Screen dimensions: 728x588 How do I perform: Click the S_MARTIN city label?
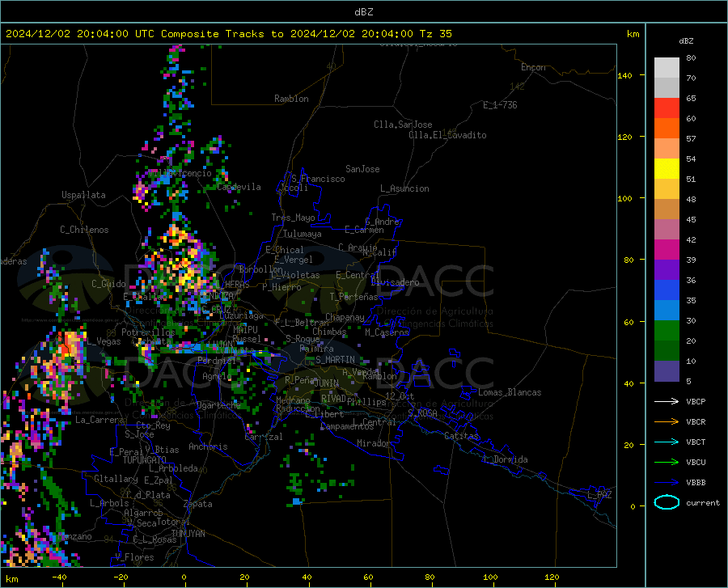pyautogui.click(x=335, y=360)
